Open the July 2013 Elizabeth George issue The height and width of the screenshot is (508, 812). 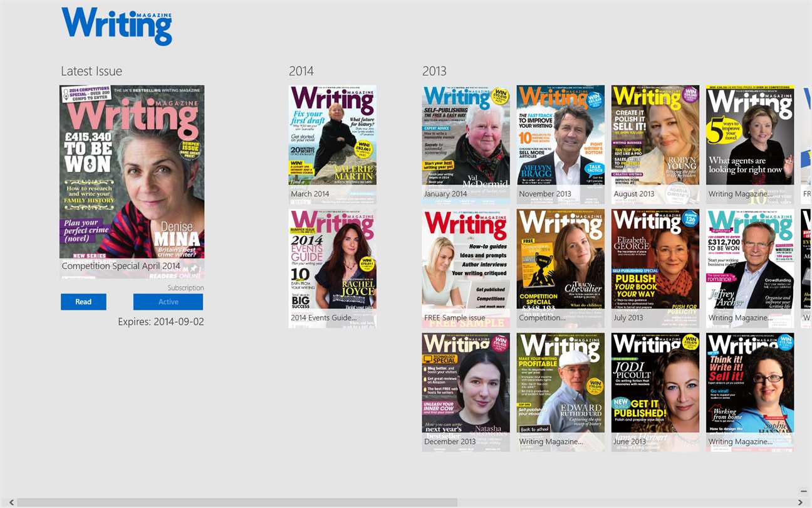click(655, 268)
